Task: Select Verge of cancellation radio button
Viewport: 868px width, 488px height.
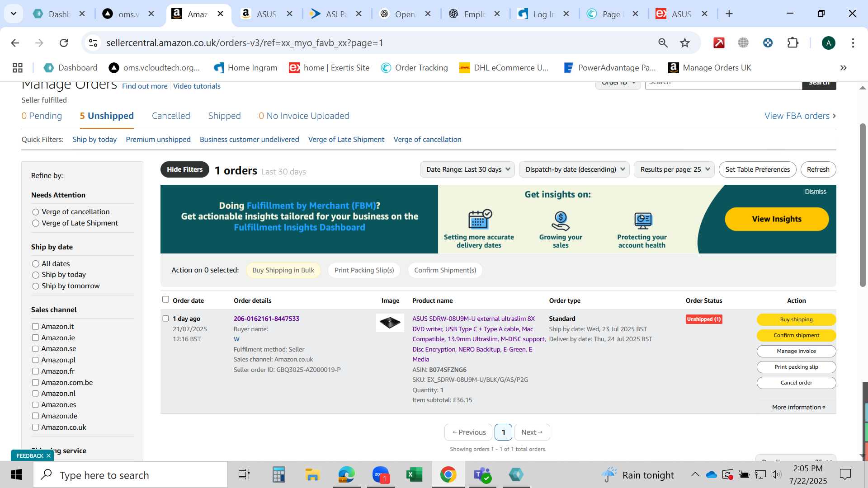Action: (x=36, y=212)
